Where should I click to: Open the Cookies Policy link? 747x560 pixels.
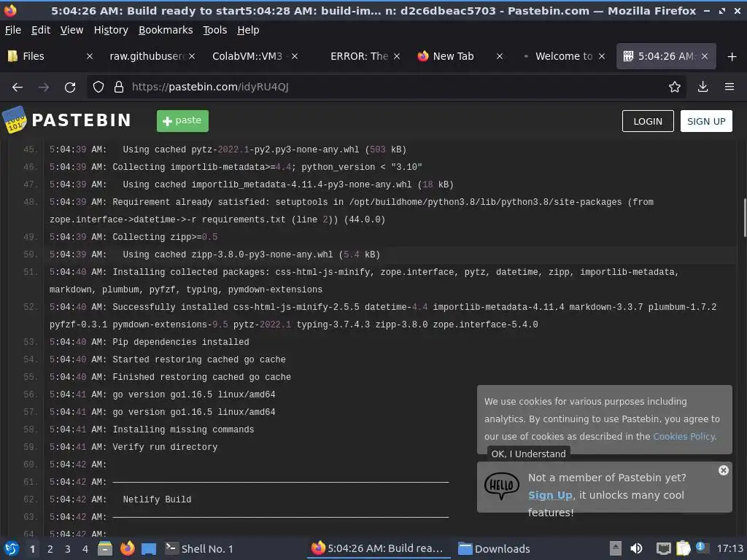click(x=684, y=436)
